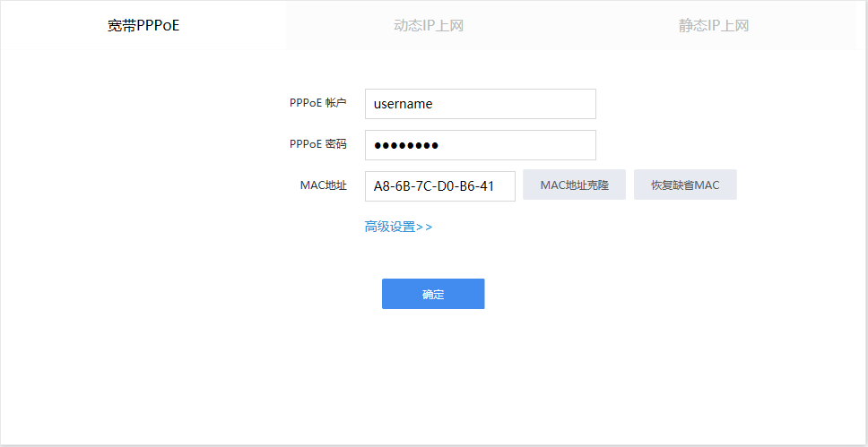Click the >> chevrons after 高级设置
Screen dimensions: 868x447
(x=425, y=228)
